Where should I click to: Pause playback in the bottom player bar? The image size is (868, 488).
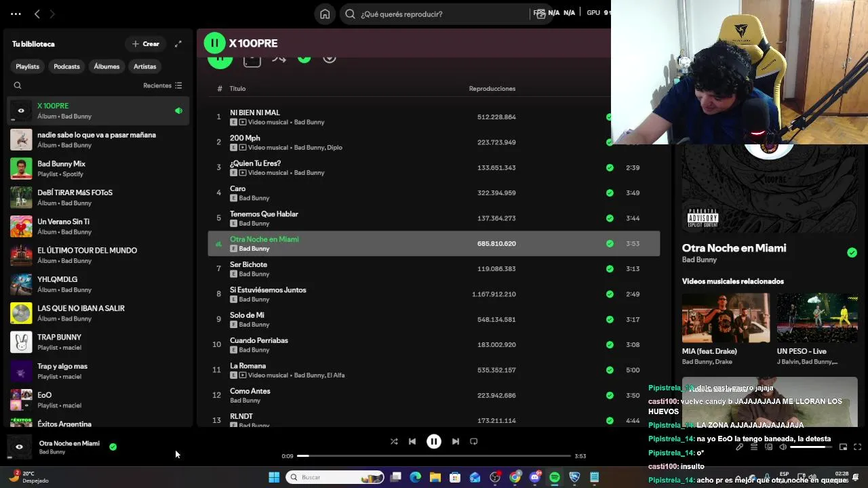coord(434,441)
